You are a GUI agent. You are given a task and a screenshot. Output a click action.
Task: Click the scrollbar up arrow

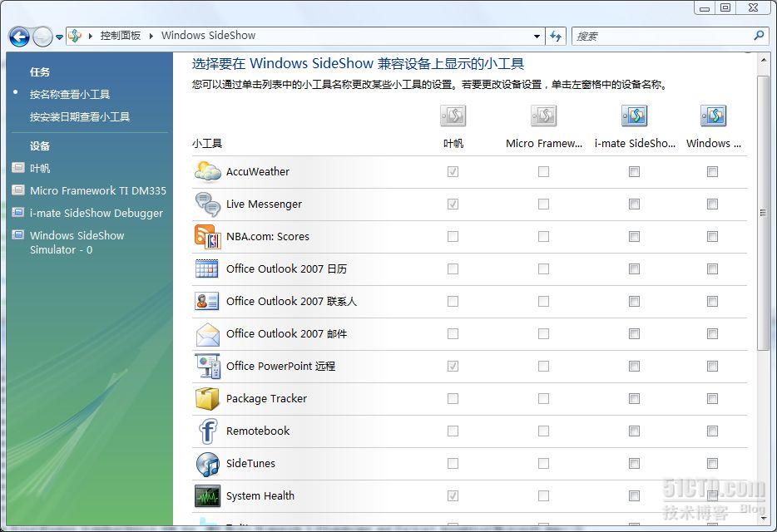coord(763,62)
